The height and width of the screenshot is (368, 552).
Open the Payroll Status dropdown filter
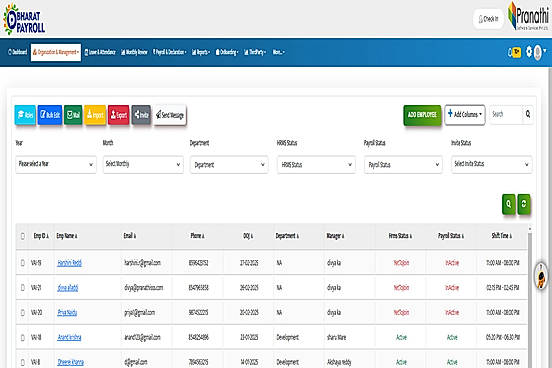coord(403,164)
